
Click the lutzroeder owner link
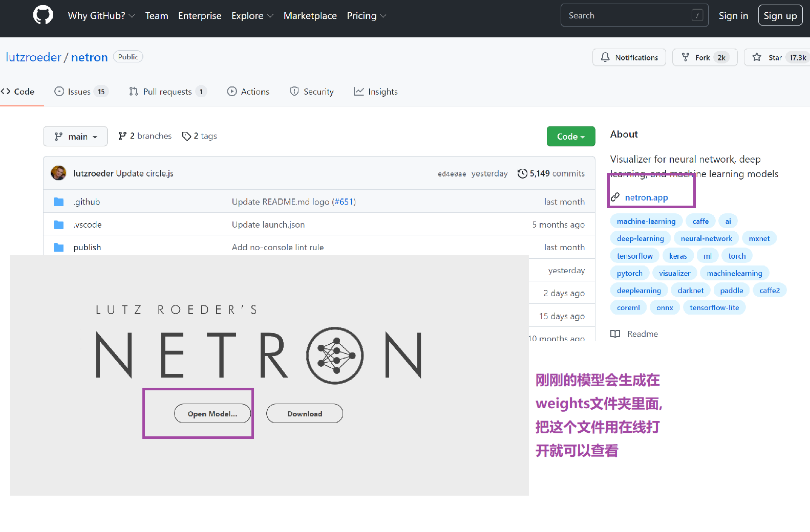click(x=33, y=57)
